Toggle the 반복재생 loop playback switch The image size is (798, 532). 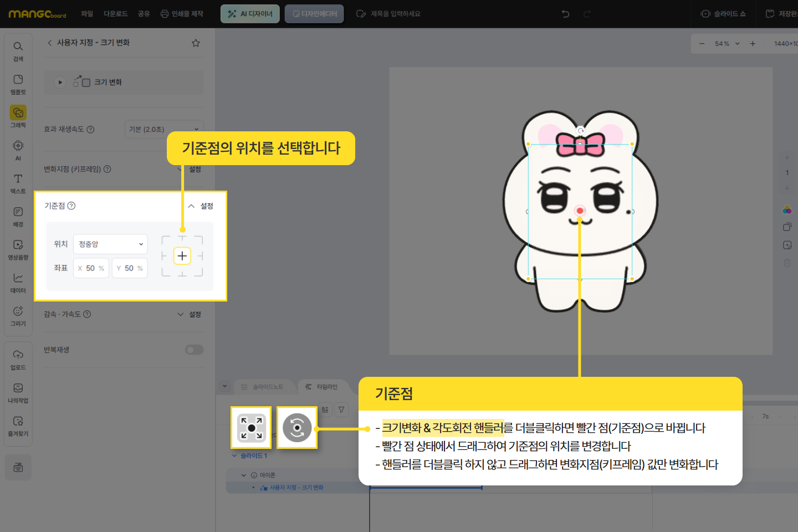(194, 350)
